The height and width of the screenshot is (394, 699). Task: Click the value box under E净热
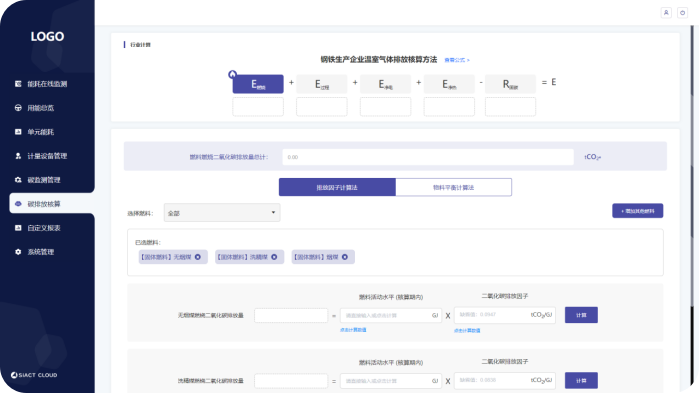pos(449,107)
